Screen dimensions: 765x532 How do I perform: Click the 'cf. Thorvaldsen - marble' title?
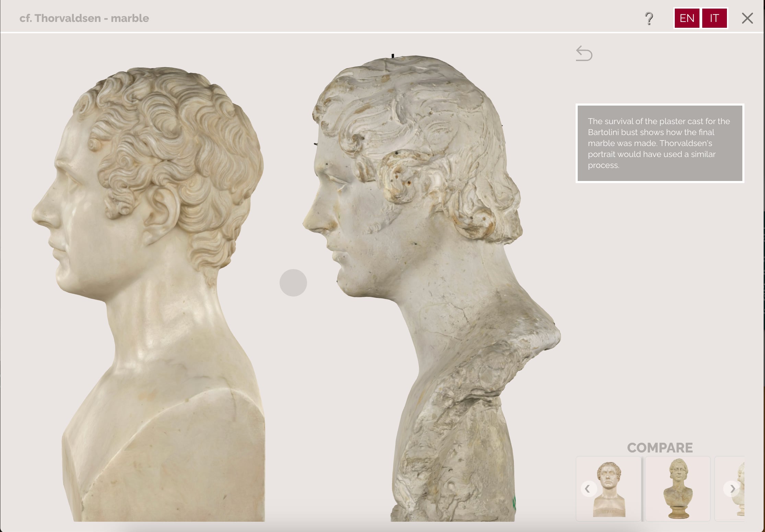[x=84, y=19]
